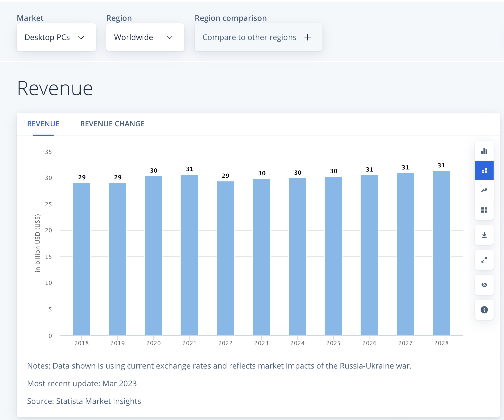
Task: Click the 2018 revenue bar
Action: click(82, 259)
